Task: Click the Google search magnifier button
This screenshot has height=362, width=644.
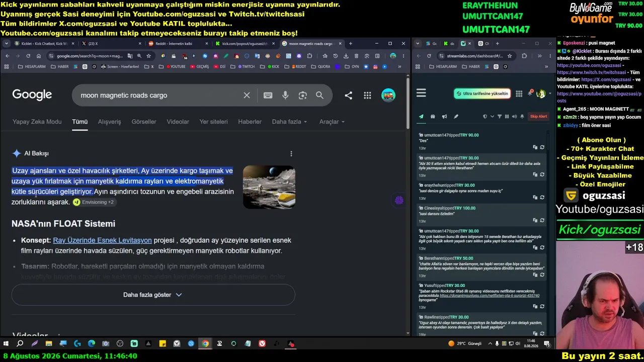Action: [x=319, y=95]
